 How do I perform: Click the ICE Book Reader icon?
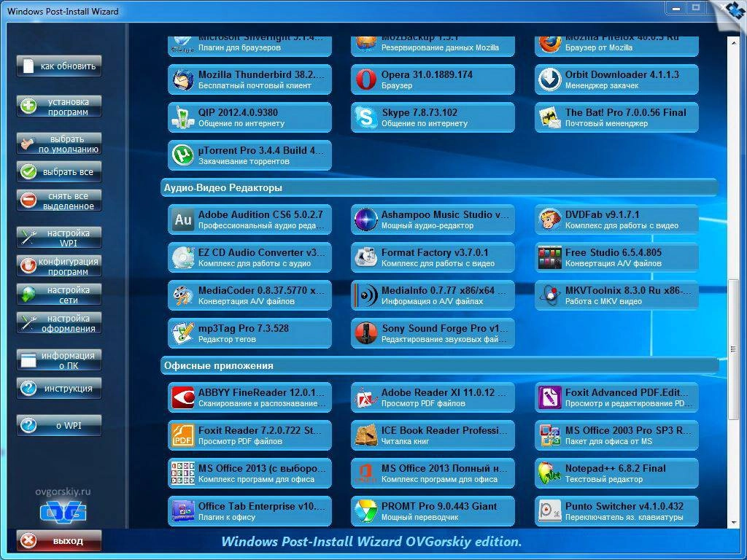coord(366,436)
